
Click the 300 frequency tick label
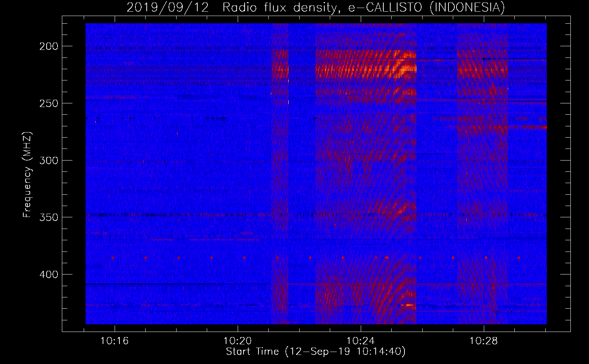click(49, 161)
